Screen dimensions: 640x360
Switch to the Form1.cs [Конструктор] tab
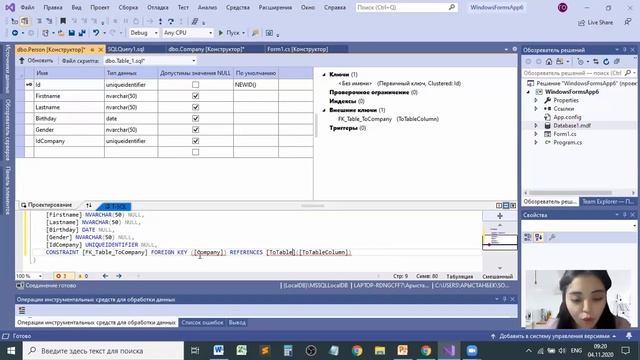pyautogui.click(x=298, y=49)
